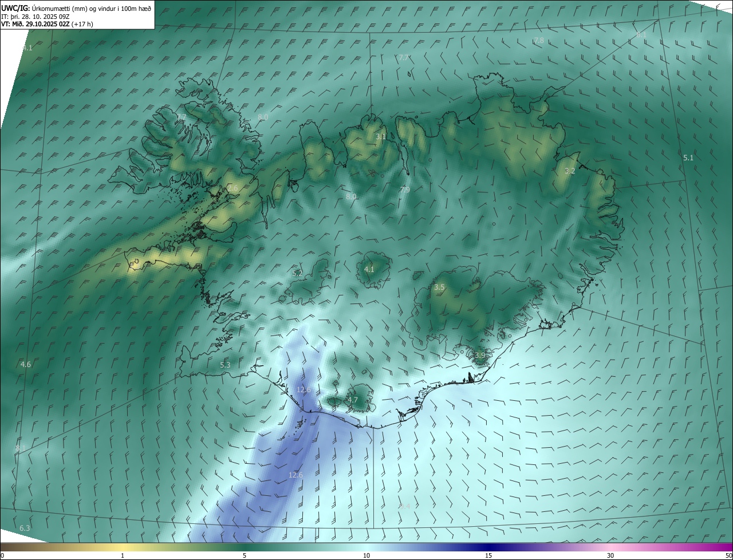Click the 3.2 value label on the map
Image resolution: width=733 pixels, height=560 pixels.
pos(570,171)
